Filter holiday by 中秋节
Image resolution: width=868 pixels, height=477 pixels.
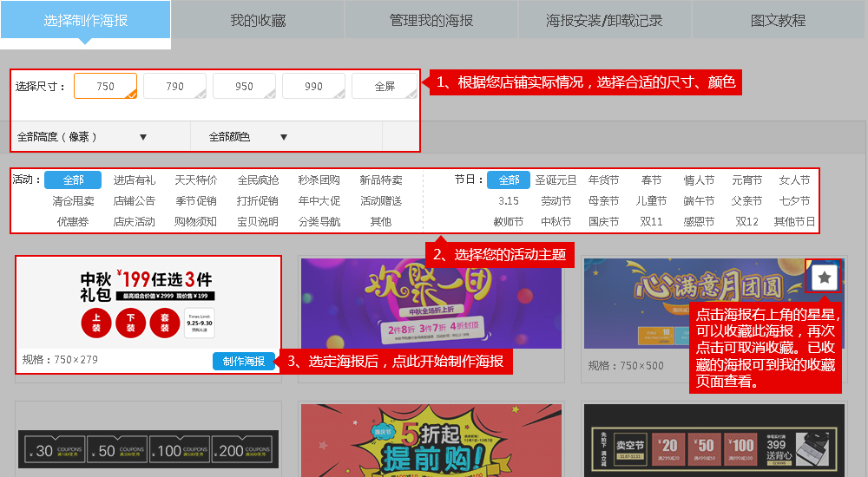556,222
